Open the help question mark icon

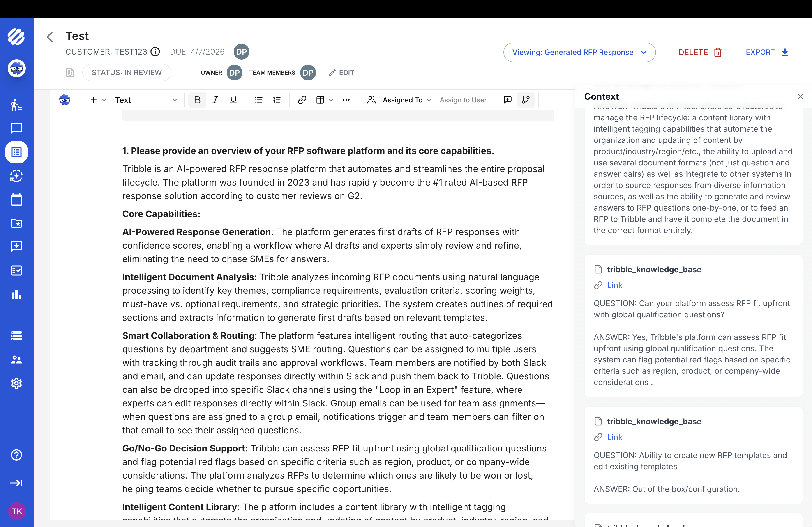pyautogui.click(x=16, y=455)
